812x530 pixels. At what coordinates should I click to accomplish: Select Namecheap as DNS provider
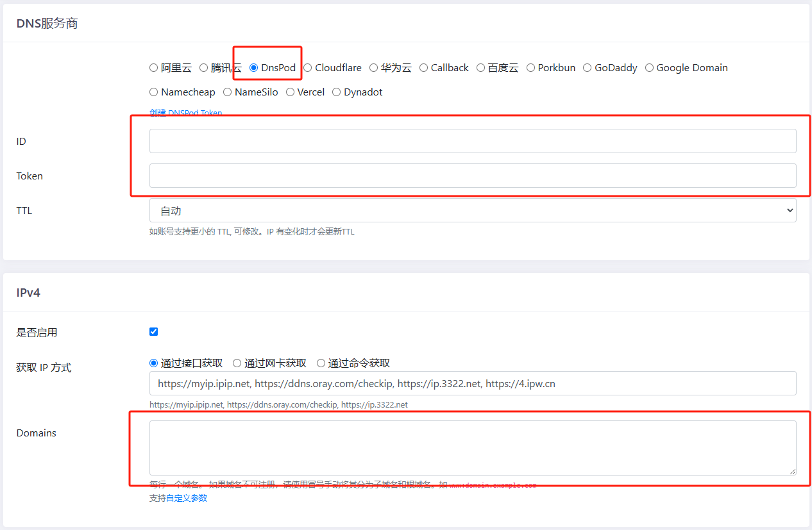(153, 92)
